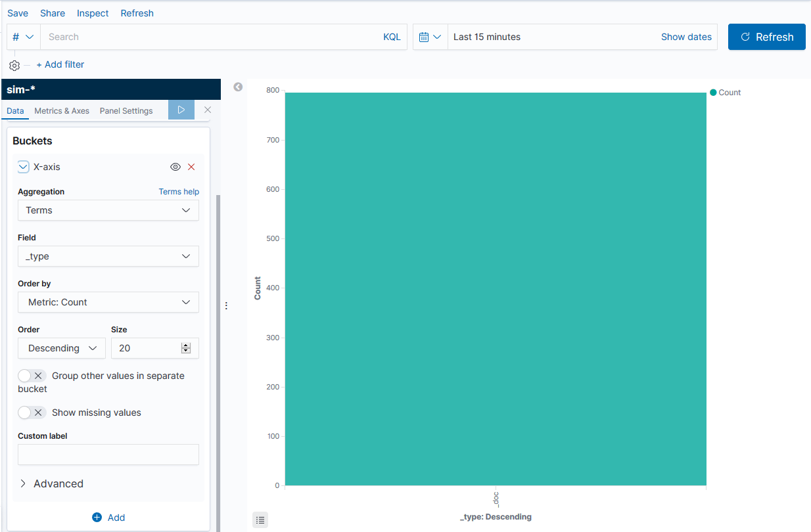This screenshot has width=811, height=532.
Task: Open the index pattern chevron next to #
Action: pyautogui.click(x=30, y=37)
